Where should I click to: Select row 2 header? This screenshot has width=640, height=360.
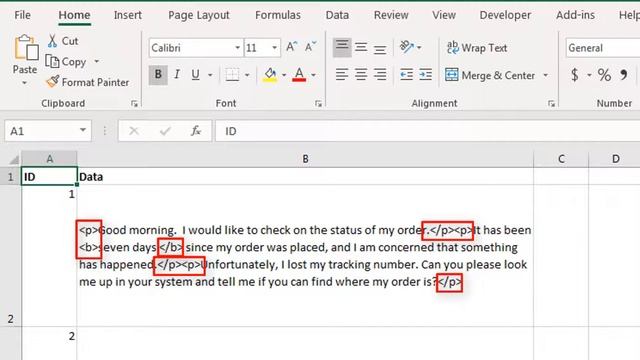click(11, 256)
